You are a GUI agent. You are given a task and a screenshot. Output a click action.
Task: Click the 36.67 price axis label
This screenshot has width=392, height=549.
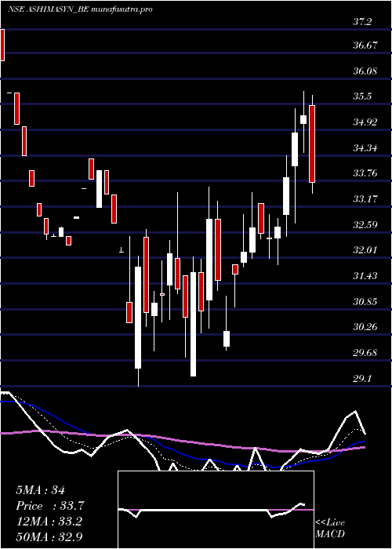[x=365, y=45]
